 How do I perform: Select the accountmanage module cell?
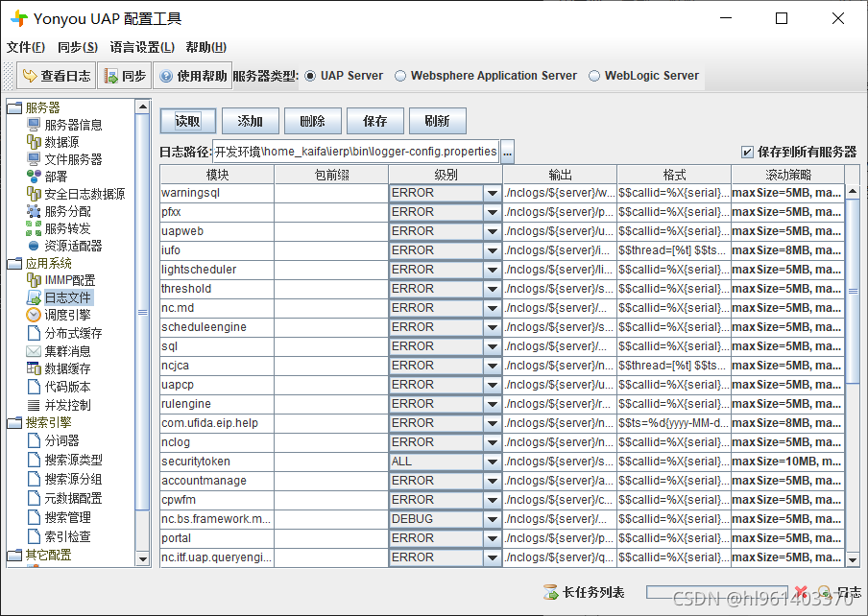pyautogui.click(x=217, y=481)
